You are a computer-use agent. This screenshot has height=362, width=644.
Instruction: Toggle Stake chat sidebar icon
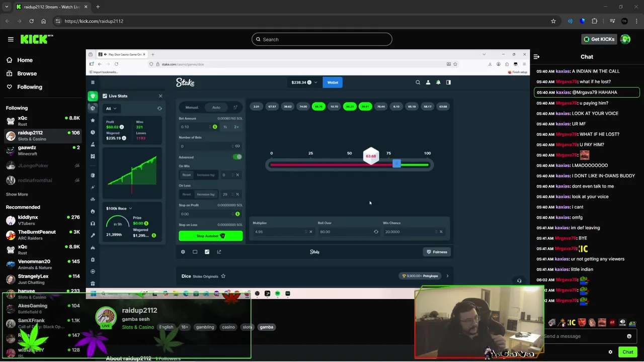[448, 82]
